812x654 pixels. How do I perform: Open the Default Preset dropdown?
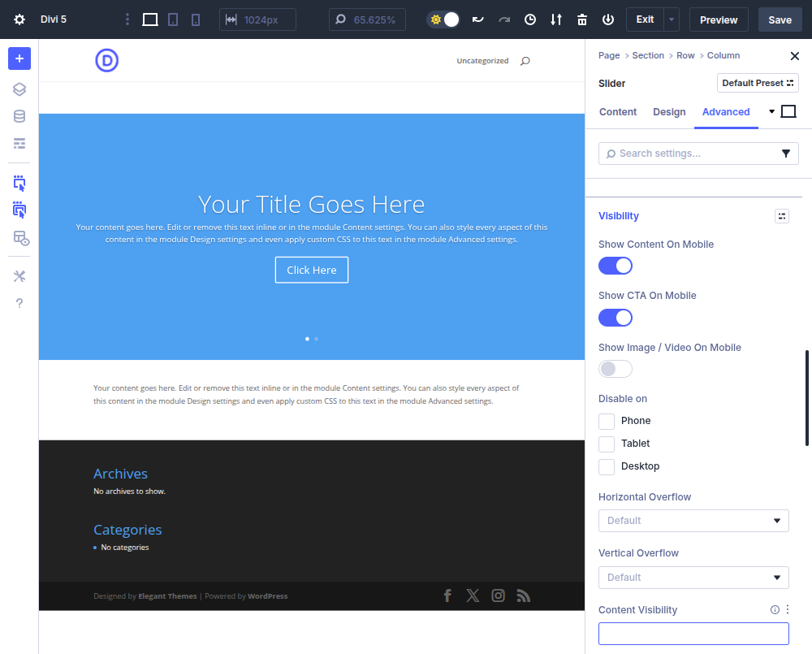pyautogui.click(x=758, y=83)
